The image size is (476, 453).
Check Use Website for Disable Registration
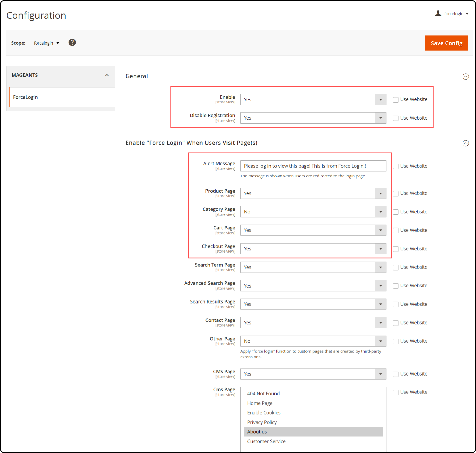(395, 118)
